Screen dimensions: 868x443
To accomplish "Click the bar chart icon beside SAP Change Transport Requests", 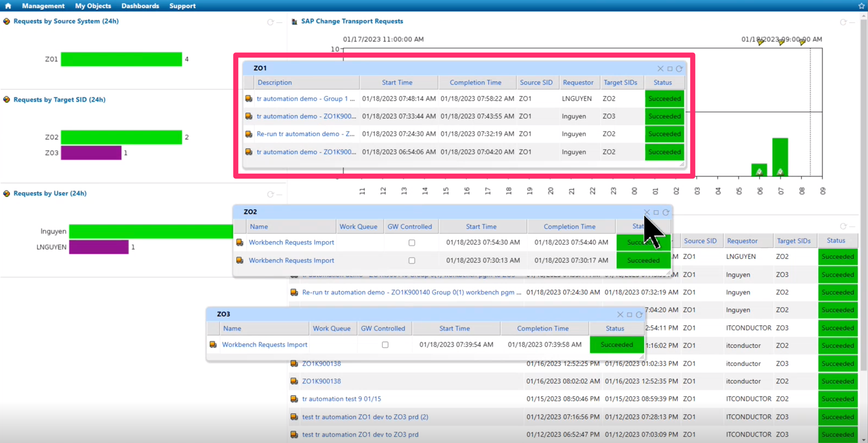I will (294, 21).
